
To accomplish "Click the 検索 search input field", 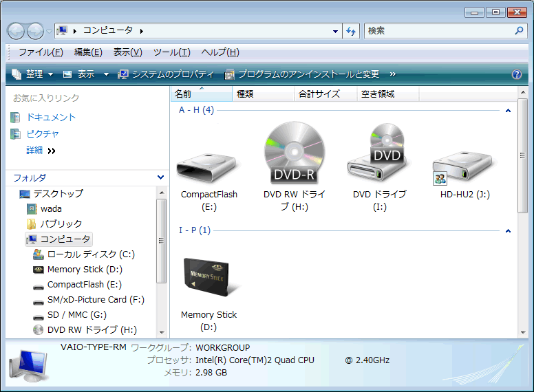I will click(x=440, y=31).
